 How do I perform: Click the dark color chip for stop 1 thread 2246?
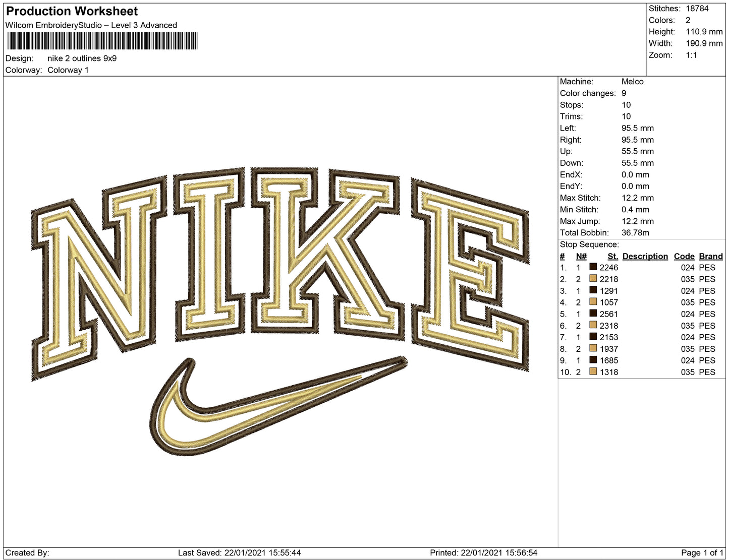593,268
